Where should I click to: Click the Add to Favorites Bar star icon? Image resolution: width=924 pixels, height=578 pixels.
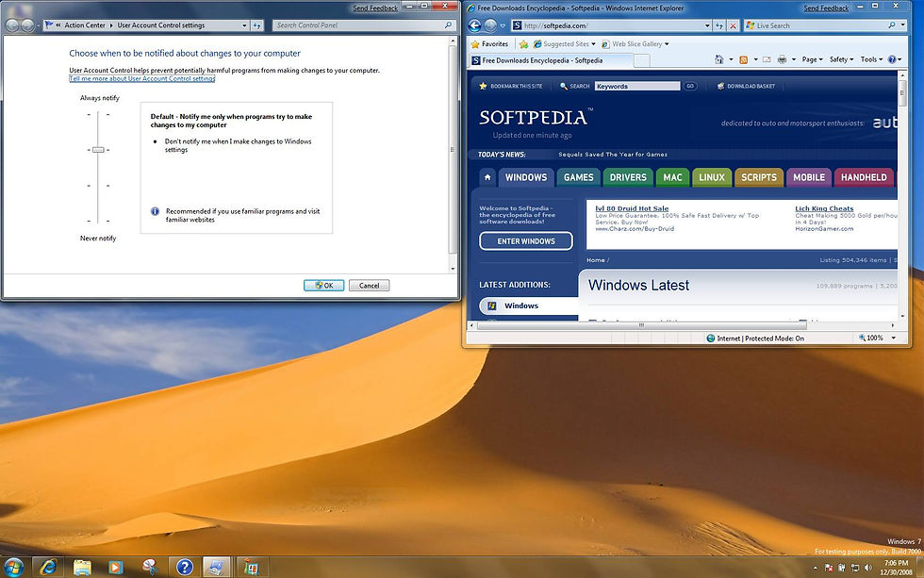coord(523,44)
